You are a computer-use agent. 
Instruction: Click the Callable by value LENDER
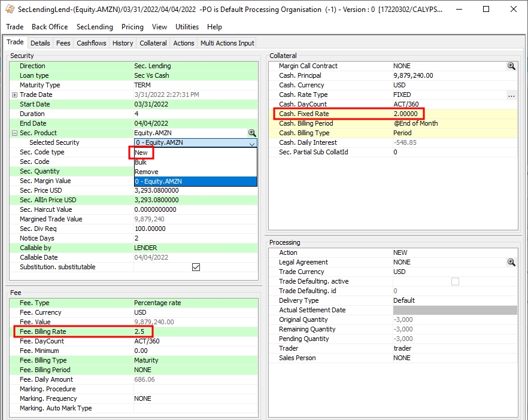145,248
